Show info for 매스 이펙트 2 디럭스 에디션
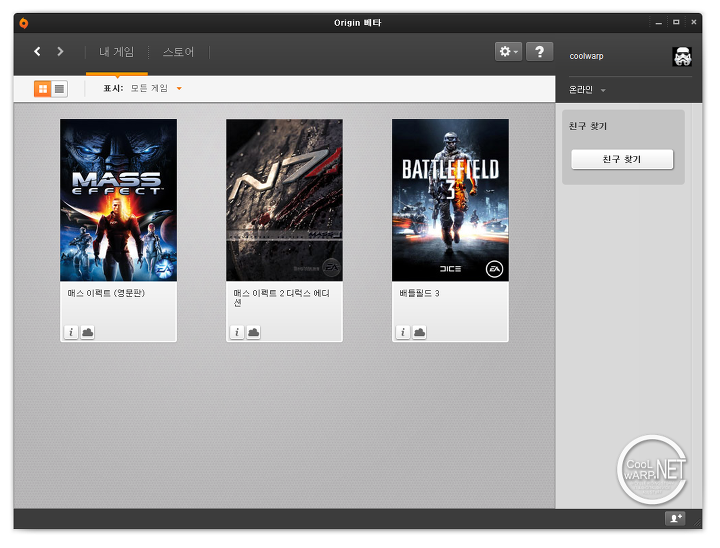The image size is (720, 548). [236, 332]
